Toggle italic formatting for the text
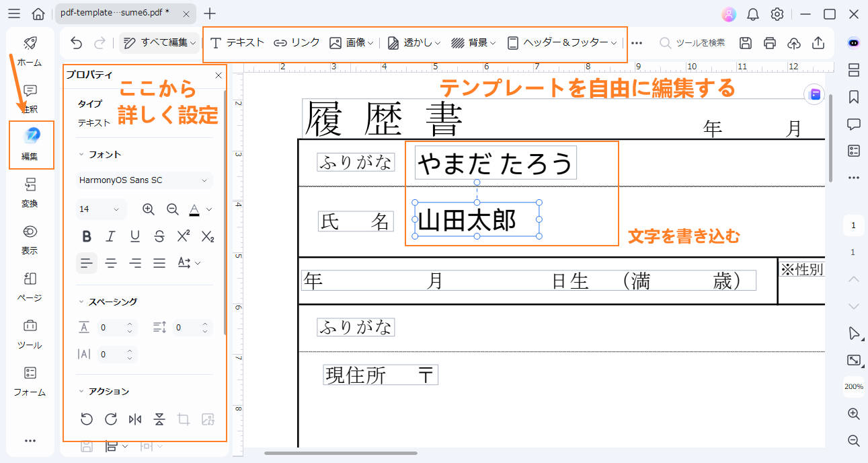 pyautogui.click(x=111, y=236)
